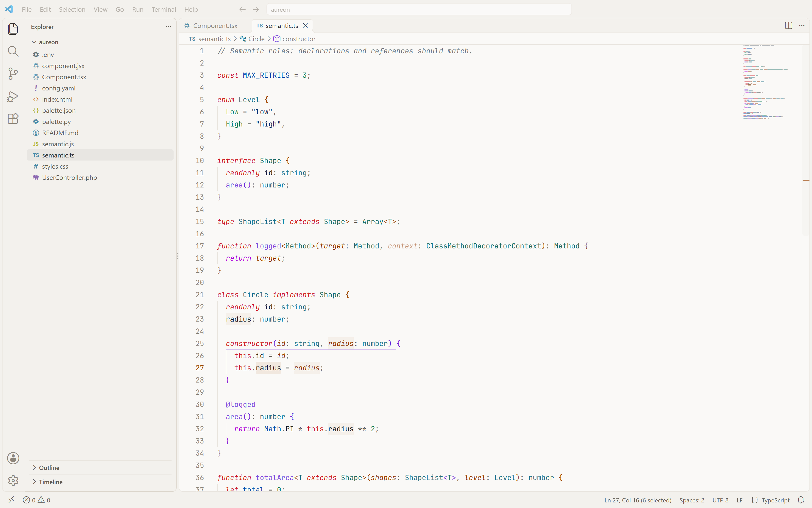The height and width of the screenshot is (508, 812).
Task: Open the File menu
Action: pos(26,9)
